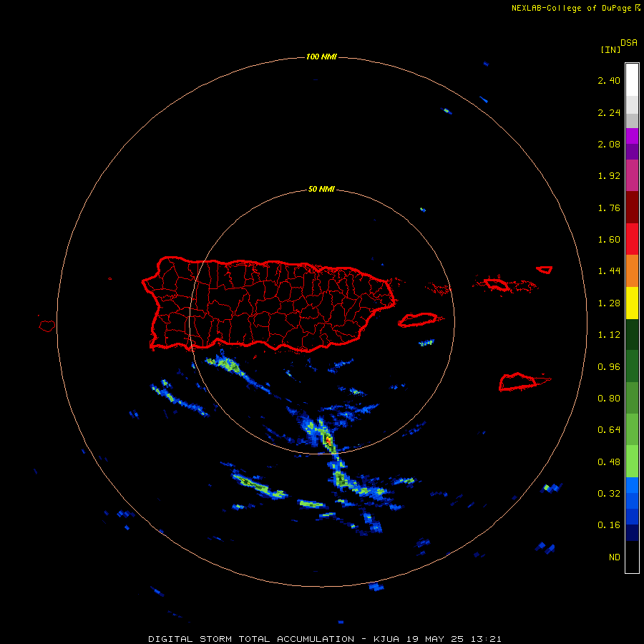644x644 pixels.
Task: Click the 2.08 legend value
Action: point(609,144)
